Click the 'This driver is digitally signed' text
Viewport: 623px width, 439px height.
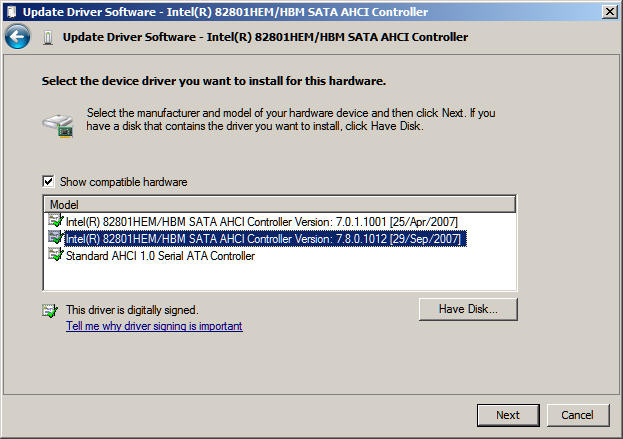(x=132, y=310)
